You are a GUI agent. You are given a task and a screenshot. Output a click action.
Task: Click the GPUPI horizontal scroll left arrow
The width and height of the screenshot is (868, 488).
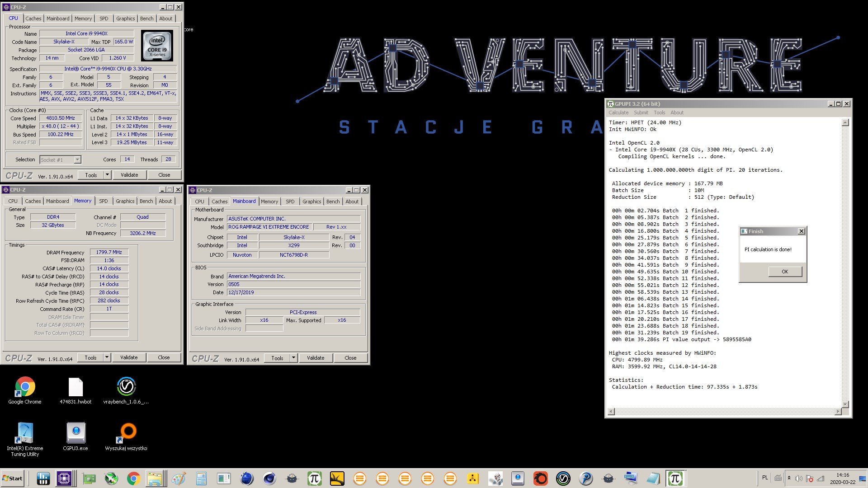(612, 412)
